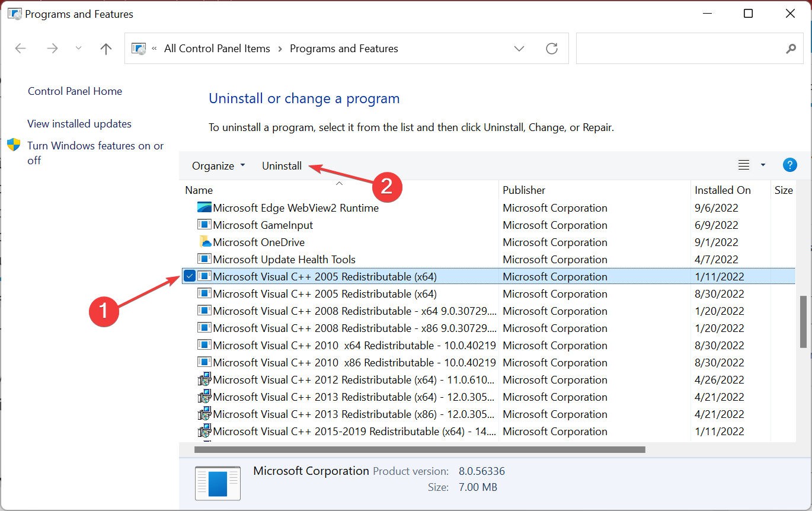Click icon of Visual C++ 2005 dated 1/11/2022
The width and height of the screenshot is (812, 511).
204,276
